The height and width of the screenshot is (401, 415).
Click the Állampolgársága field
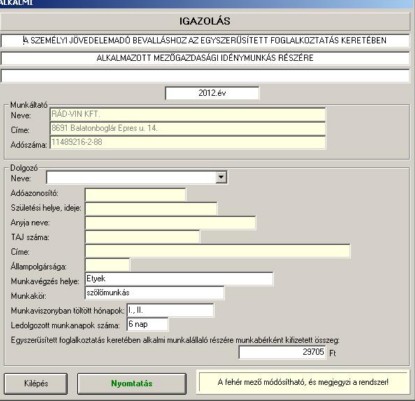[107, 265]
